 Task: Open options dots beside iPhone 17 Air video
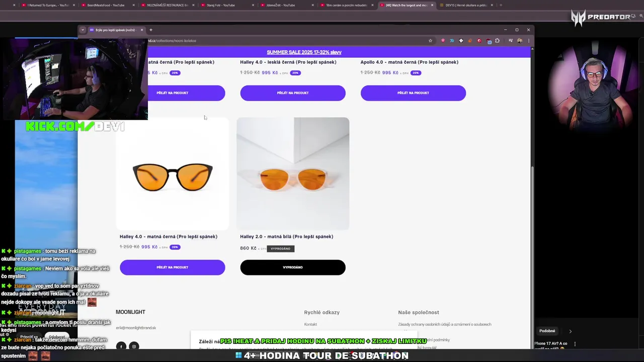coord(575,344)
